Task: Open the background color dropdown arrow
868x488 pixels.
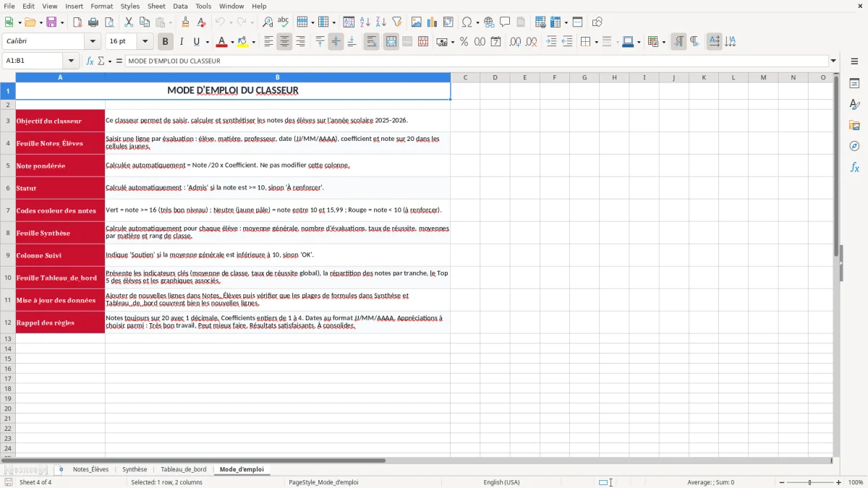Action: [253, 42]
